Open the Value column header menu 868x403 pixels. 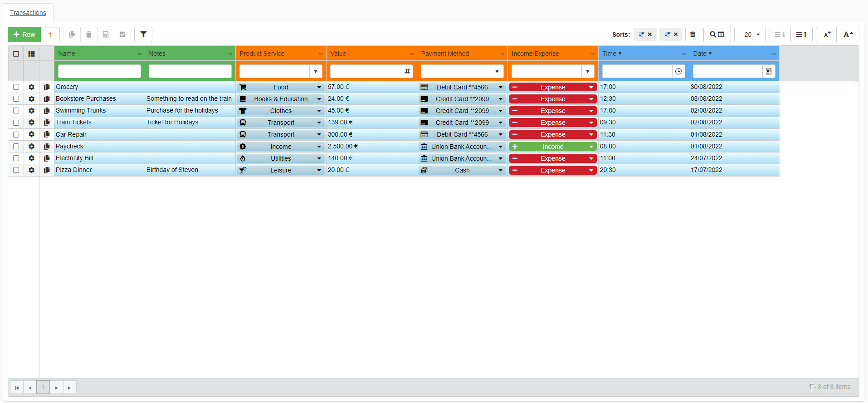(411, 54)
